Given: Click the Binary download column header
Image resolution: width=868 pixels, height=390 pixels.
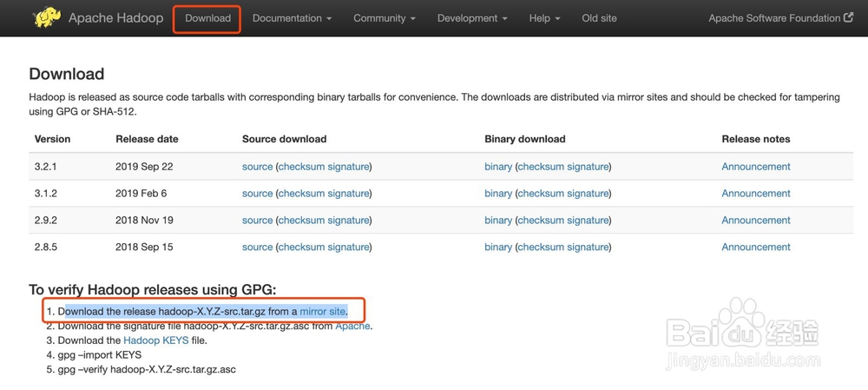Looking at the screenshot, I should pos(525,139).
